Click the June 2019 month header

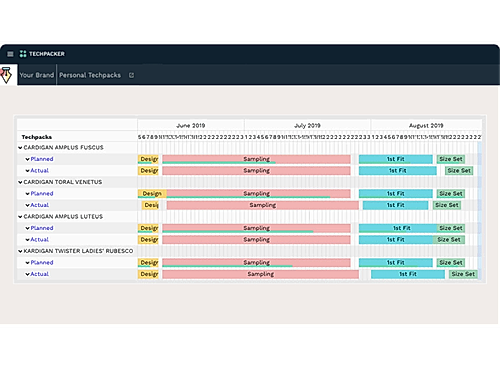pos(191,125)
